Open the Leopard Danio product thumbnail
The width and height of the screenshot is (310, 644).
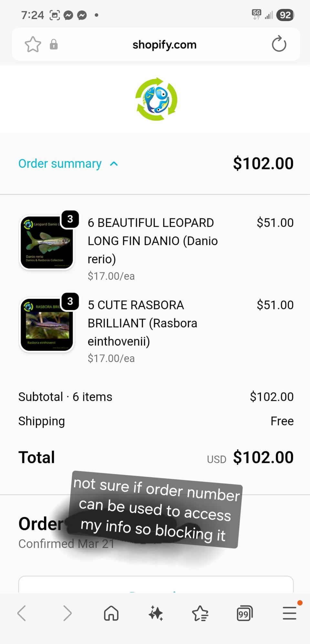pyautogui.click(x=47, y=242)
